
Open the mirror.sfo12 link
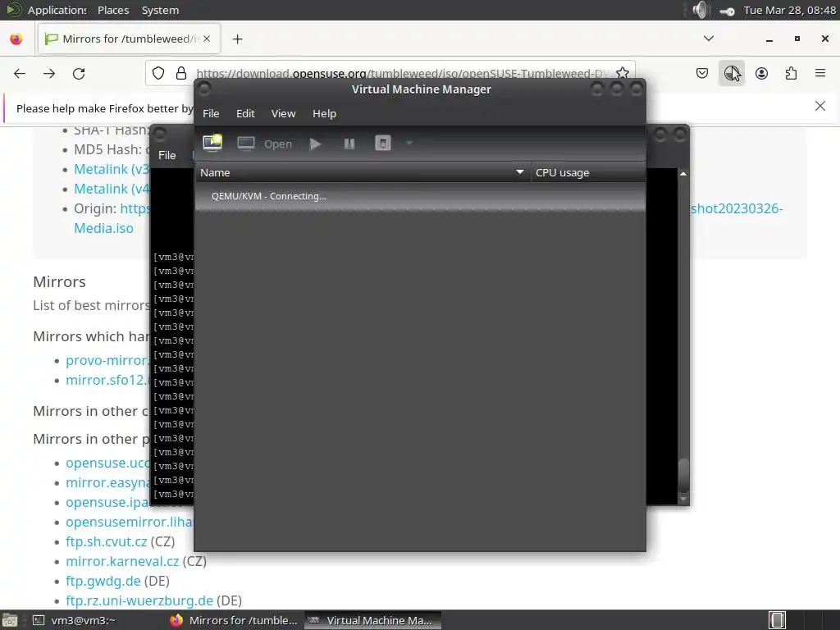[107, 381]
